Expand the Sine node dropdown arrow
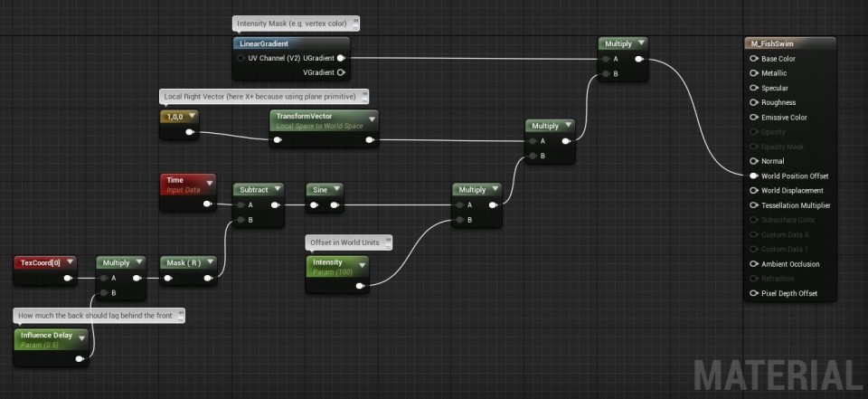 coord(336,190)
